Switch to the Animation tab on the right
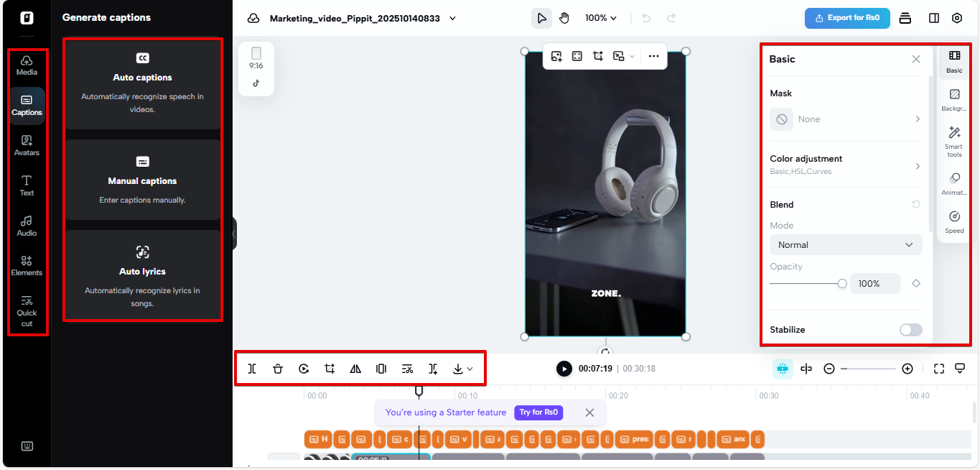The height and width of the screenshot is (470, 980). point(953,183)
